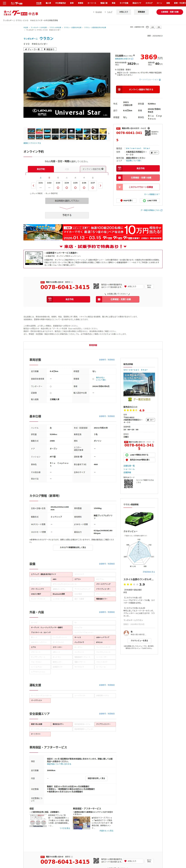
Task: Click help icon next to 過給器
Action: [81, 457]
